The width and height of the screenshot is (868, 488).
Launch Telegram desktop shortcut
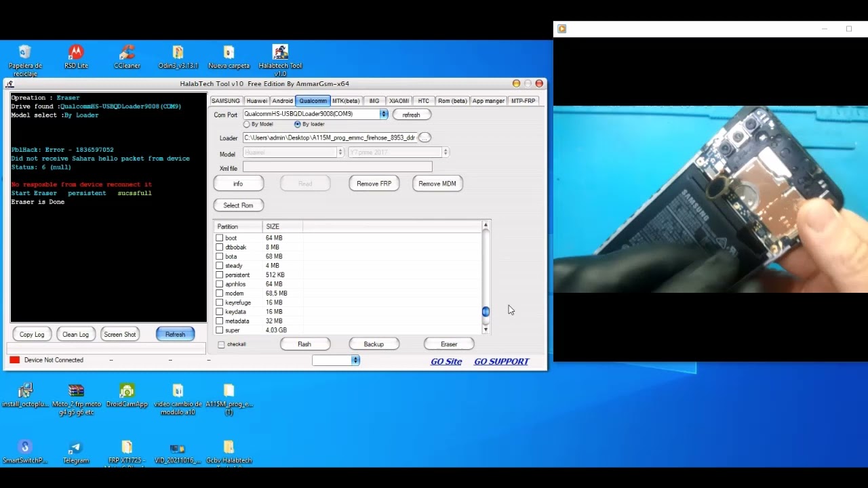(x=76, y=452)
